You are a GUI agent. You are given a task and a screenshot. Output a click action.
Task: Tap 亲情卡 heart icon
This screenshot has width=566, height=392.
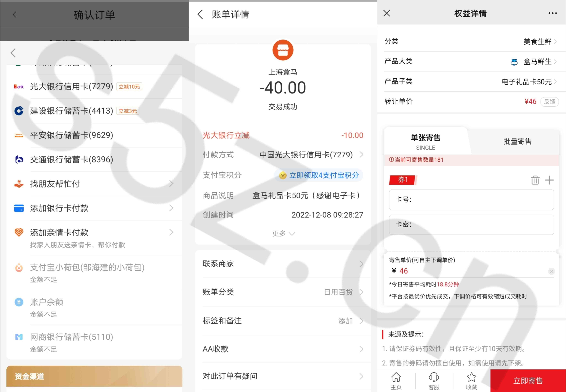click(x=19, y=232)
